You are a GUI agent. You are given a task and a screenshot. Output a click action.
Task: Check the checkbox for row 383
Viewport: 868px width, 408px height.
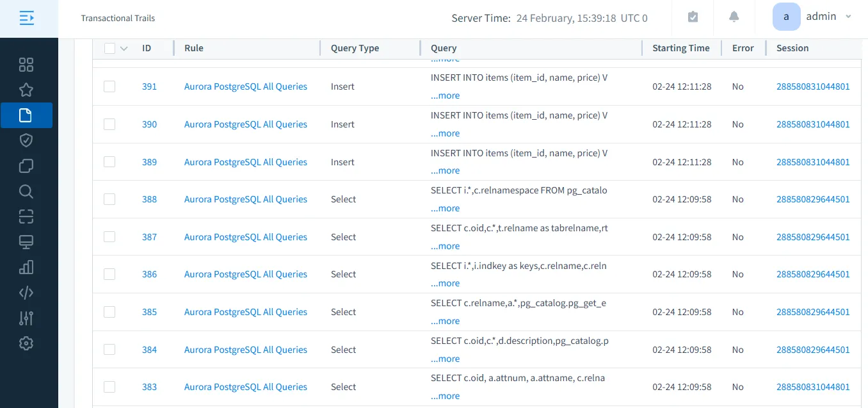[109, 387]
